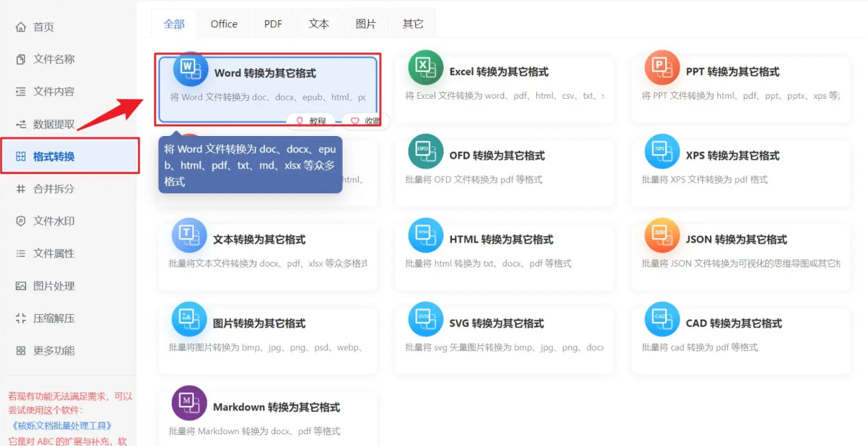The image size is (868, 446).
Task: Click the 文件属性 list icon
Action: pos(21,253)
